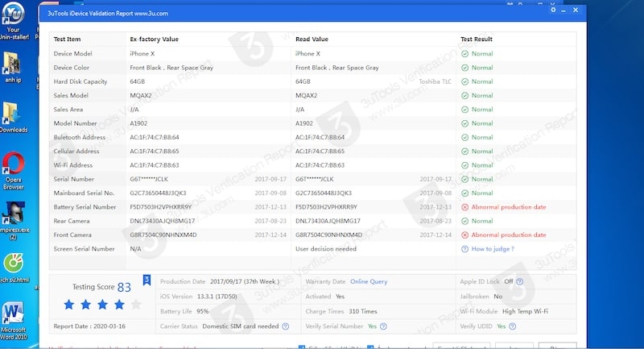Viewport: 644px width, 349px height.
Task: Click the ex-factory Front Camera serial 'G8R7504C90NHNXM4D'
Action: pyautogui.click(x=163, y=235)
